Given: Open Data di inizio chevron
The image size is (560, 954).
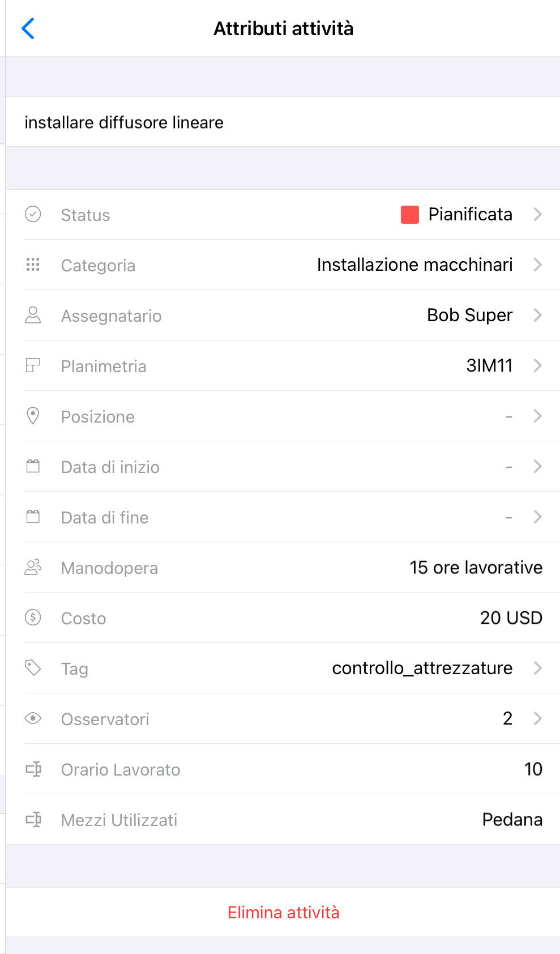Looking at the screenshot, I should click(537, 466).
